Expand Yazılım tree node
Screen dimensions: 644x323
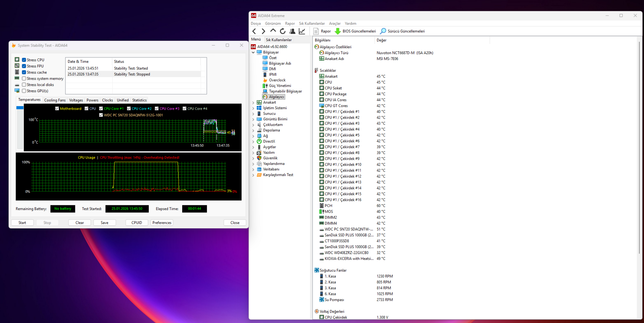coord(253,153)
